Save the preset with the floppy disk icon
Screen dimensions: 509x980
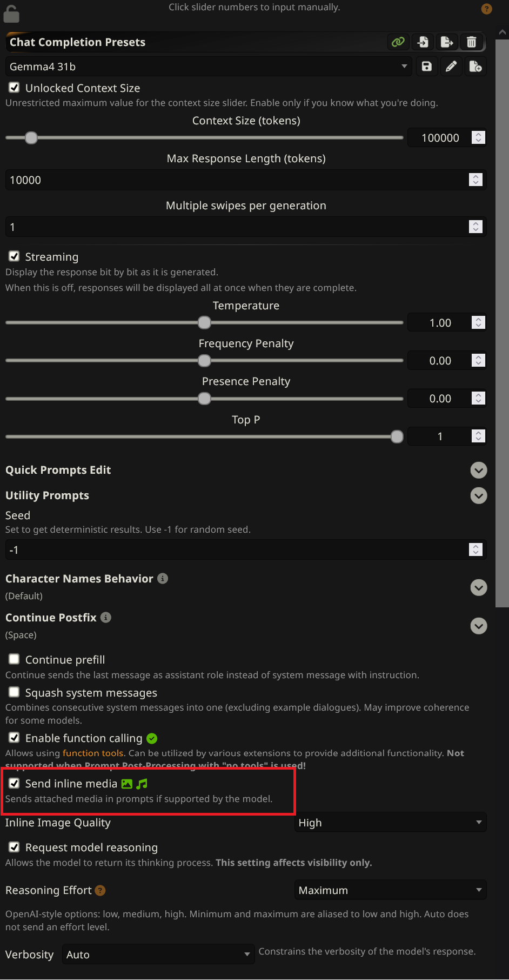(427, 67)
